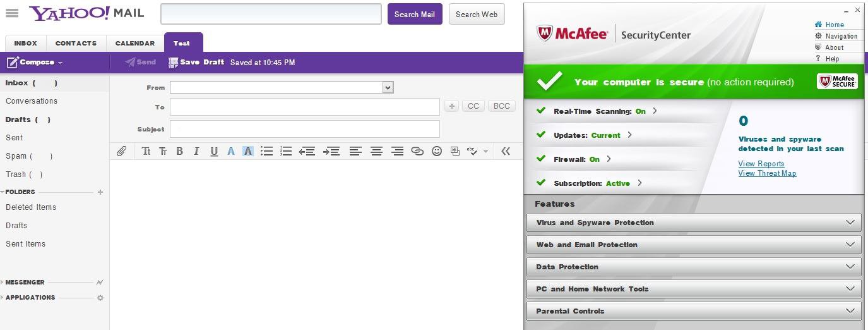868x330 pixels.
Task: Open the emoticon smiley picker
Action: click(x=437, y=151)
